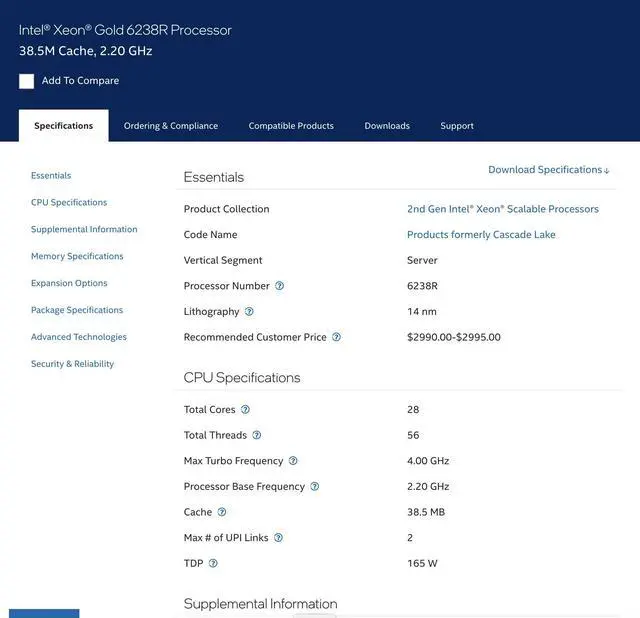The image size is (640, 618).
Task: Switch to Compatible Products tab
Action: 291,126
